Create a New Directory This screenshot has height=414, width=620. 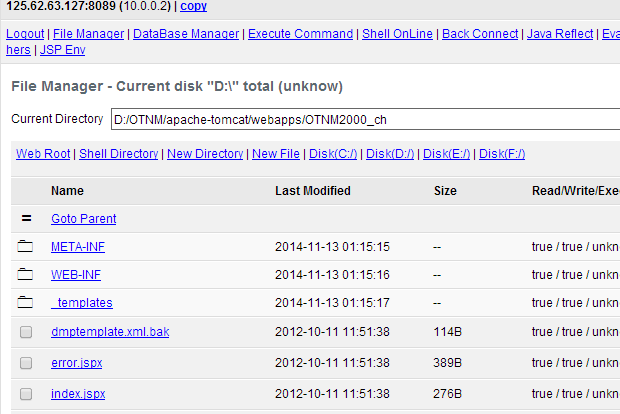[205, 154]
